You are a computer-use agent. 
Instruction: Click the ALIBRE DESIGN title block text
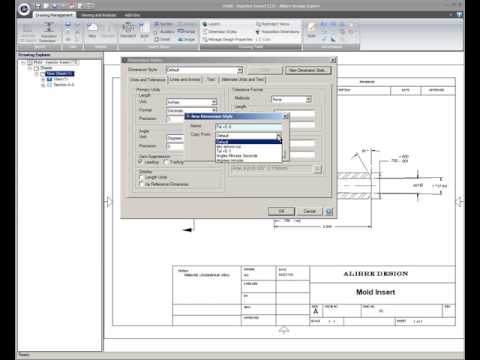pyautogui.click(x=376, y=274)
